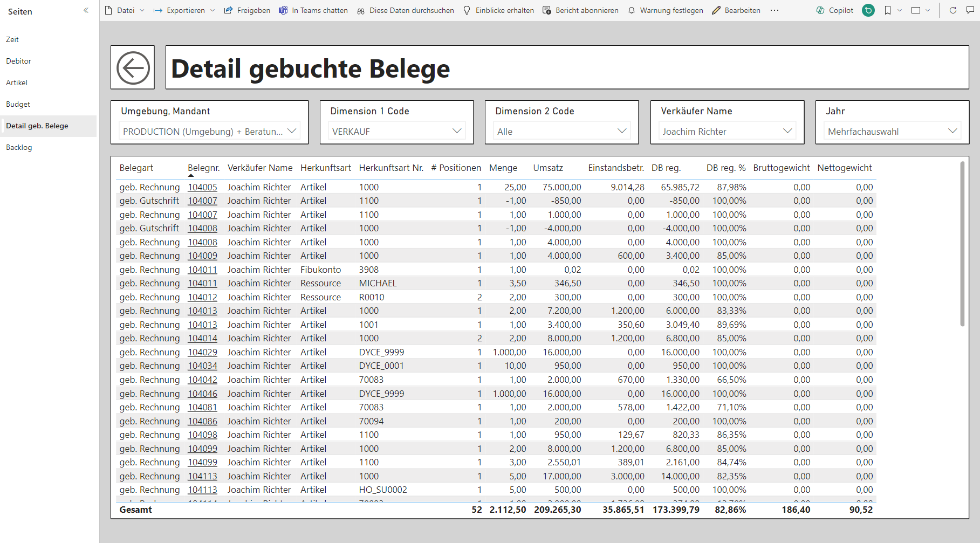Click the bookmark icon
Viewport: 980px width, 543px height.
[888, 10]
